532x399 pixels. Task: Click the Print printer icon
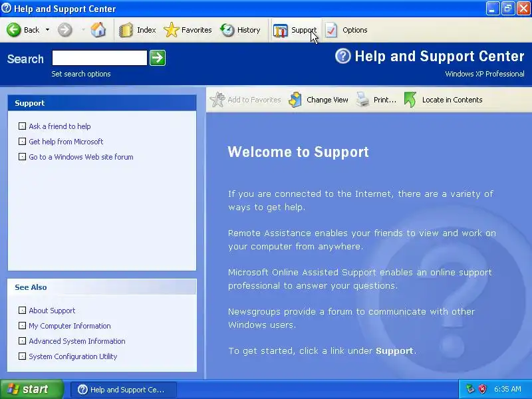click(x=362, y=100)
